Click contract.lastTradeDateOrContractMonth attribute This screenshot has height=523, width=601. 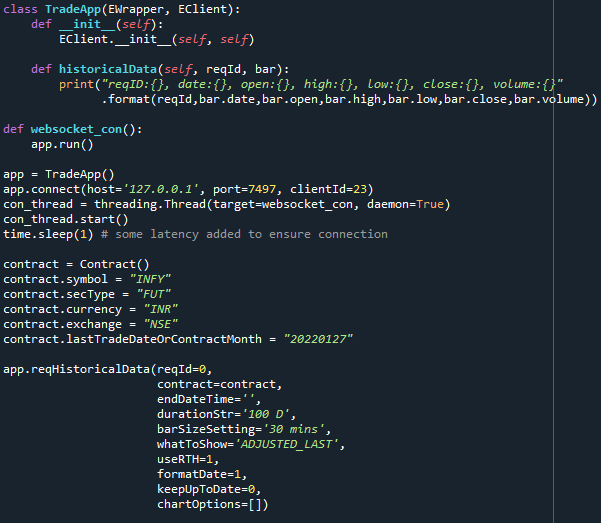(132, 339)
